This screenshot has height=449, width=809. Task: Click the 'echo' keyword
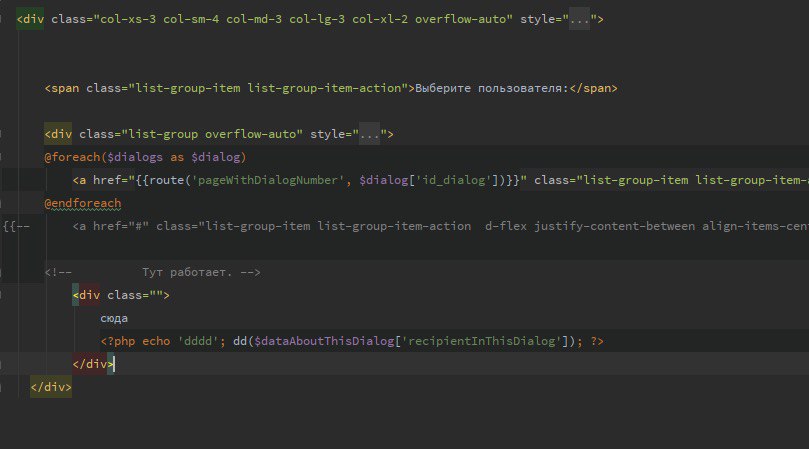click(x=156, y=341)
